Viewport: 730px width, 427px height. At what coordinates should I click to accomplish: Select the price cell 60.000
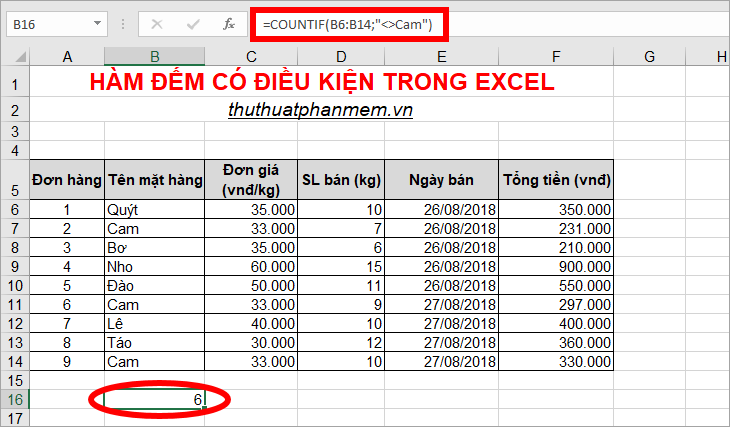pos(251,266)
